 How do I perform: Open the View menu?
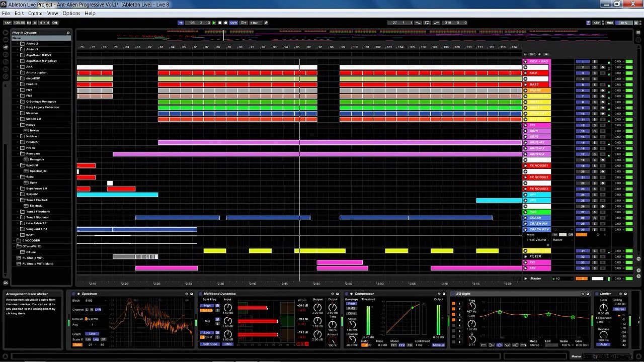click(x=53, y=13)
